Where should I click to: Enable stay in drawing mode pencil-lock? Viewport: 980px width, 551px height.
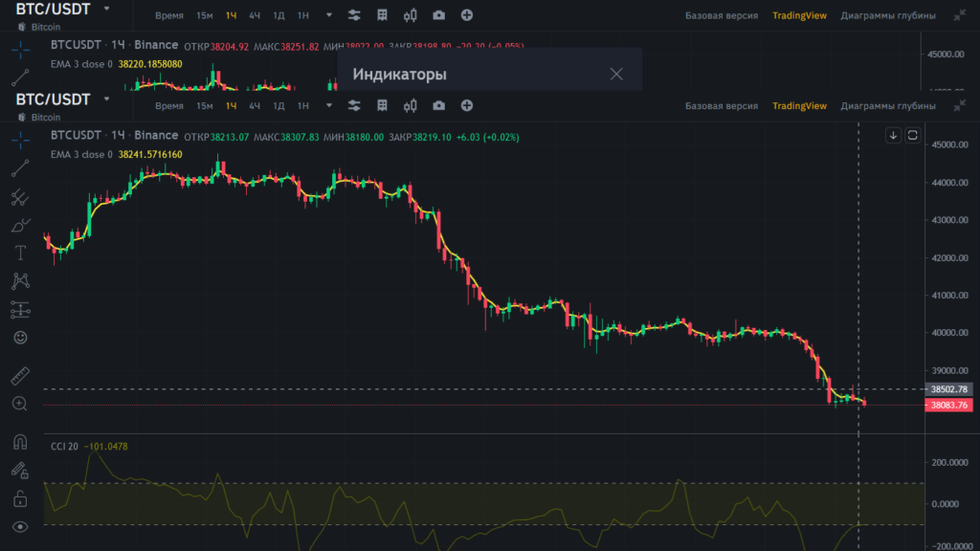pyautogui.click(x=19, y=470)
